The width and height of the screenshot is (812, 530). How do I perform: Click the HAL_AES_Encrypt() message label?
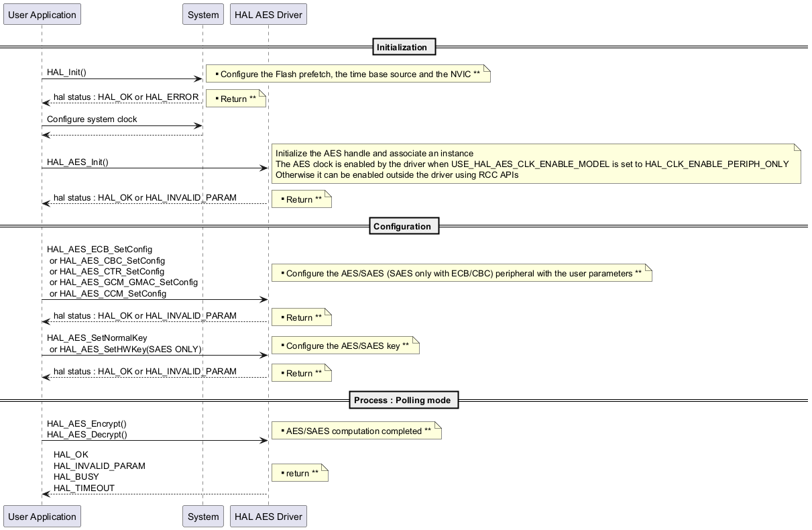coord(86,424)
